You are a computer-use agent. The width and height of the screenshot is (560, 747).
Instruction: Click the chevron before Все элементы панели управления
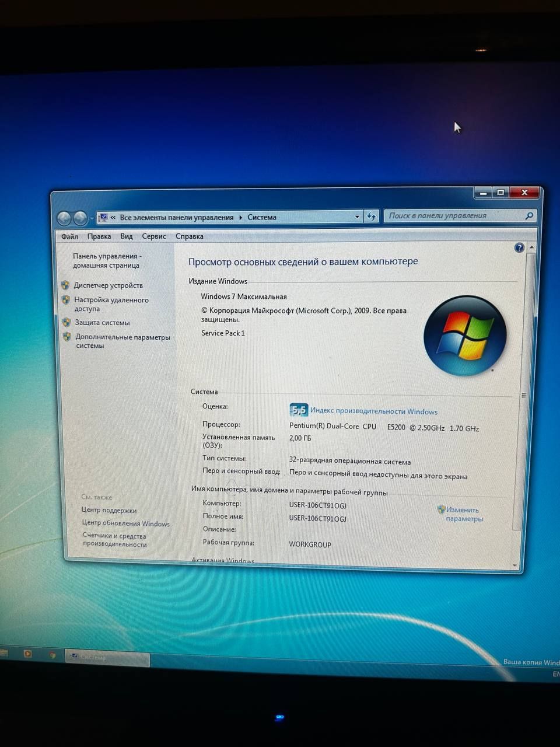(113, 218)
